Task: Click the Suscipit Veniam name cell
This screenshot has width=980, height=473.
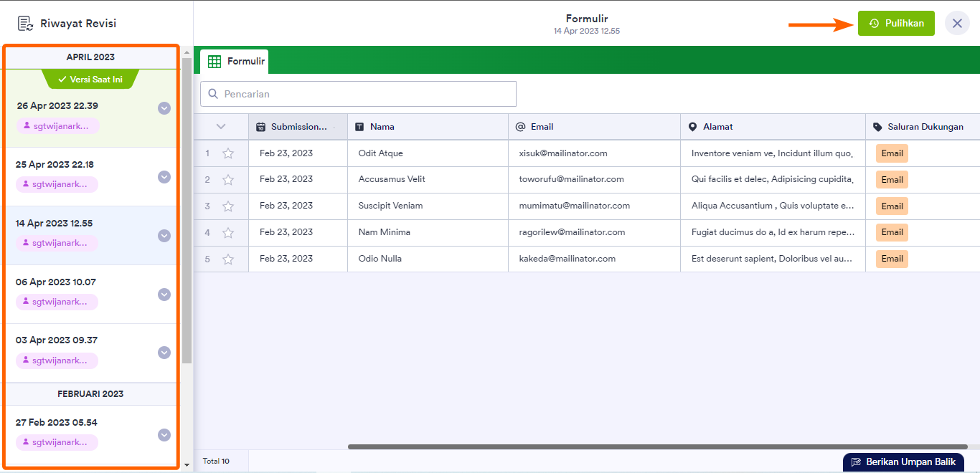Action: 428,206
